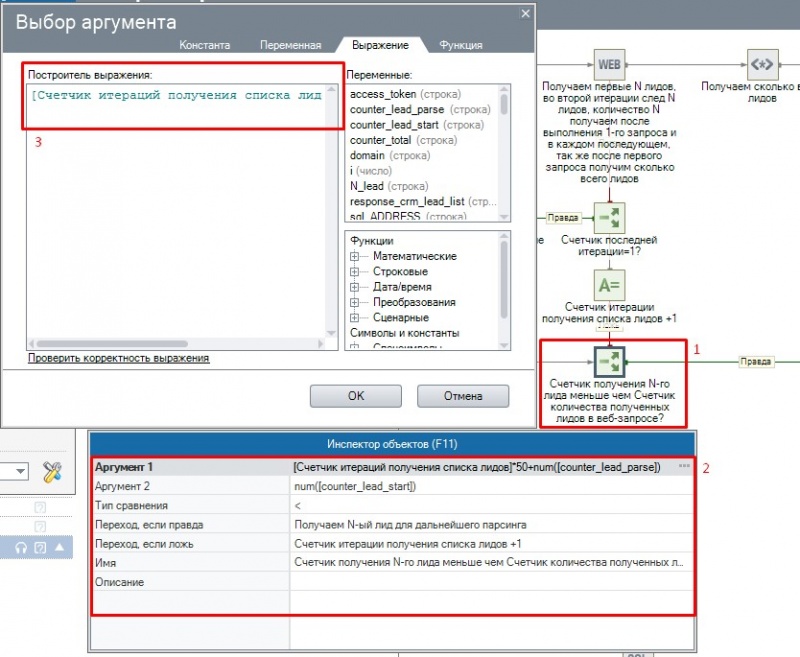Click the 'Имя' value cell in inspector

pyautogui.click(x=491, y=562)
